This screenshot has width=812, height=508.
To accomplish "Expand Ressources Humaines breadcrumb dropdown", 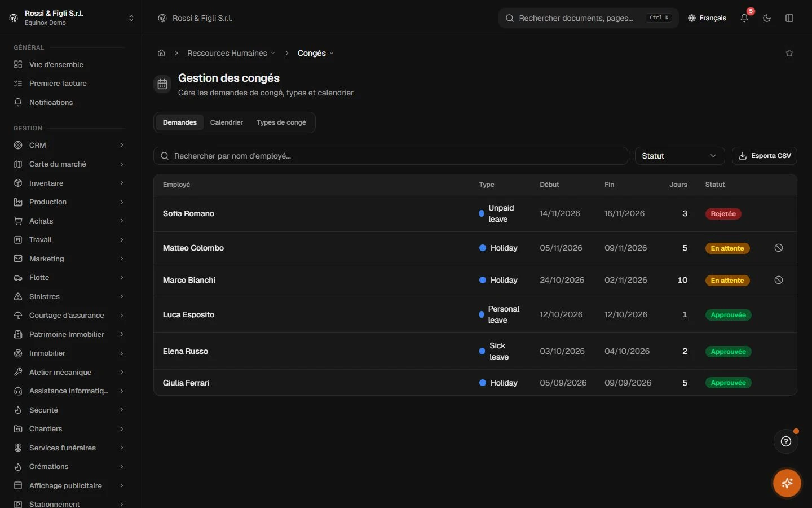I will (x=231, y=53).
